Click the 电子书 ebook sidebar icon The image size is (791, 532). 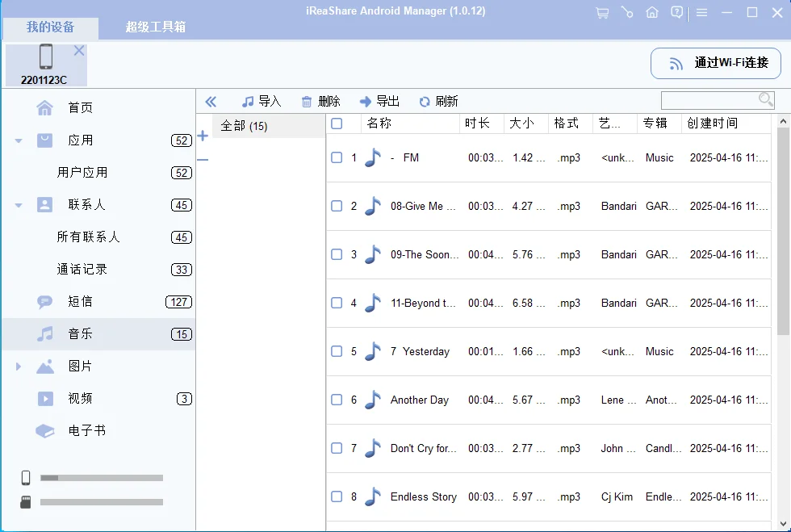(45, 430)
